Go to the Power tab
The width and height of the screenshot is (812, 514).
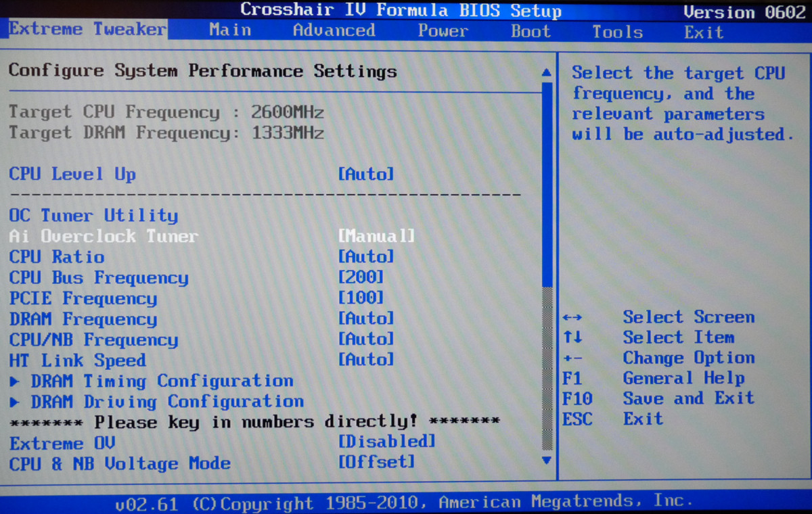[443, 31]
